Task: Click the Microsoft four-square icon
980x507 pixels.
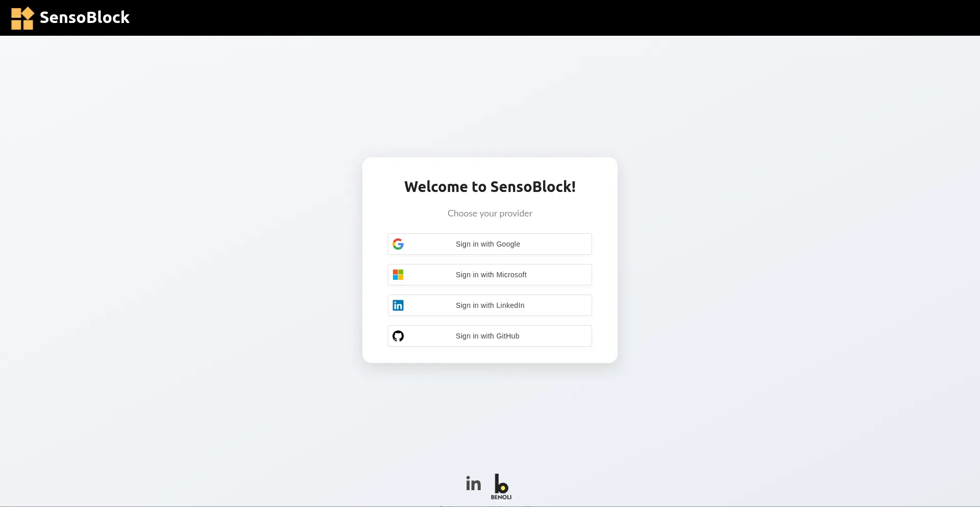Action: pos(398,274)
